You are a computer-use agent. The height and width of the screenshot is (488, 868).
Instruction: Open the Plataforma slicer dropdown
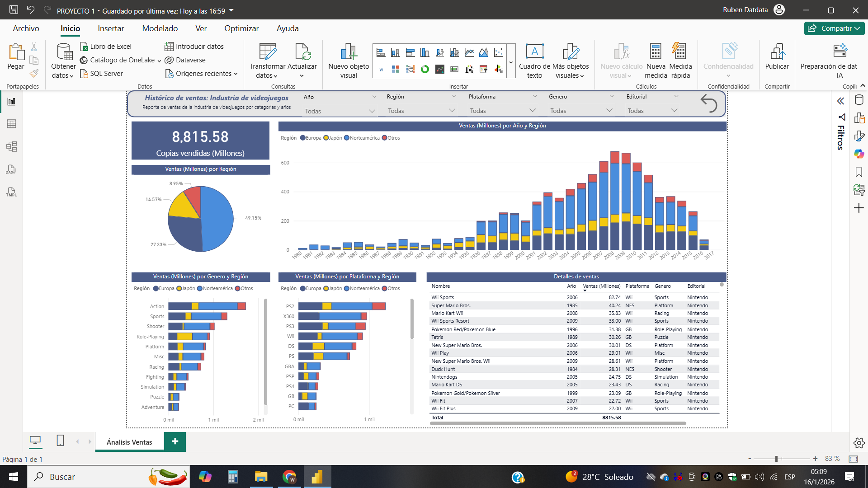[532, 111]
